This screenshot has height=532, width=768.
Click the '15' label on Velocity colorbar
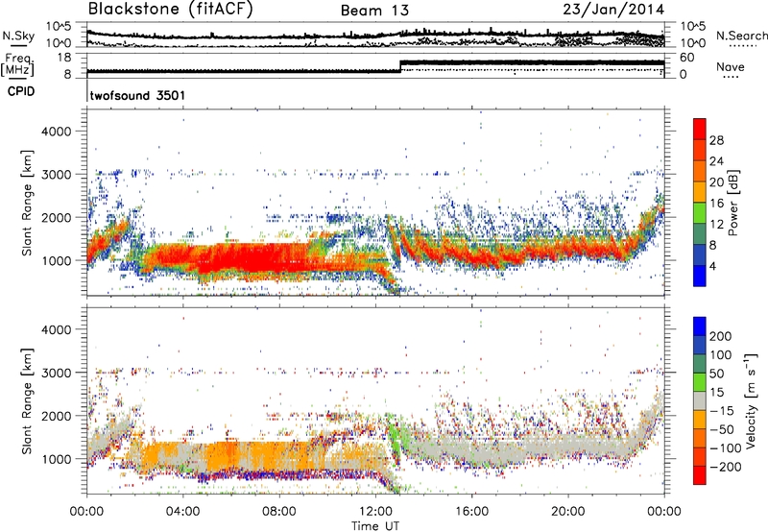tap(716, 392)
